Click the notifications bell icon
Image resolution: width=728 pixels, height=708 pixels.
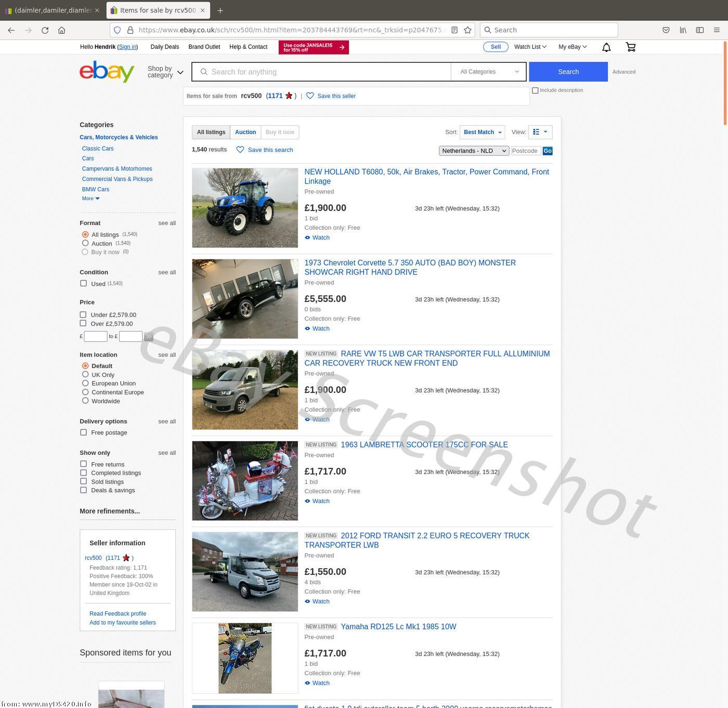click(x=606, y=47)
